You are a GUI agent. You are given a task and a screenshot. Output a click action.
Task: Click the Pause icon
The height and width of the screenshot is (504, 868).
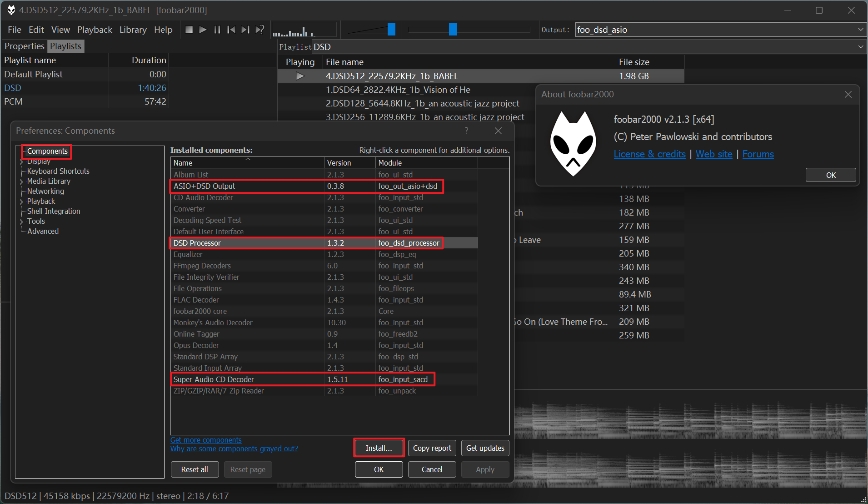(x=217, y=30)
